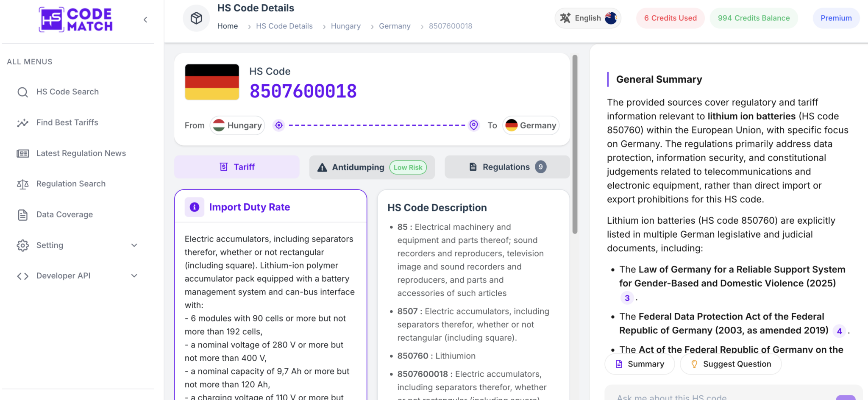Click the 8507600018 breadcrumb
Viewport: 868px width, 400px height.
tap(451, 26)
